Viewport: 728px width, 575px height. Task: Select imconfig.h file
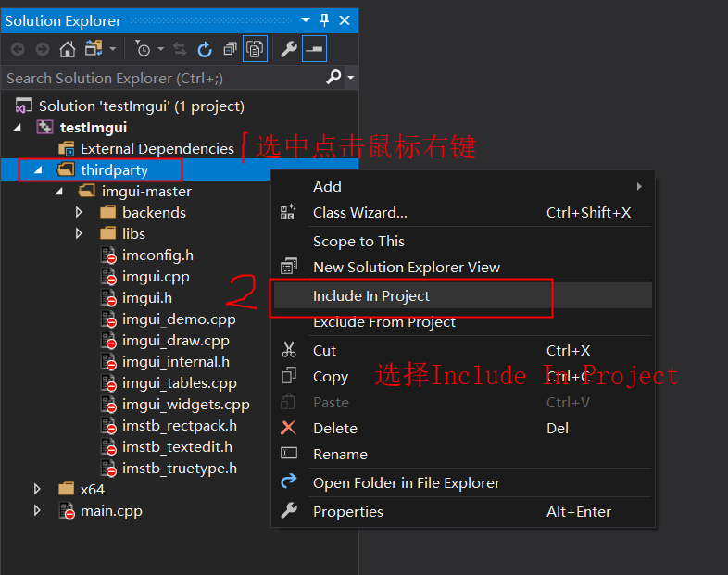point(157,256)
